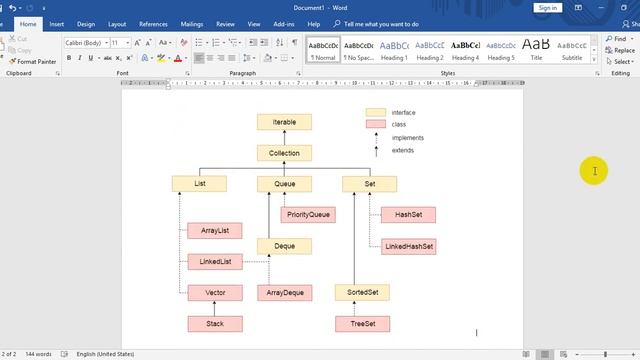Apply strikethrough formatting
Viewport: 640px width, 360px height.
[107, 58]
